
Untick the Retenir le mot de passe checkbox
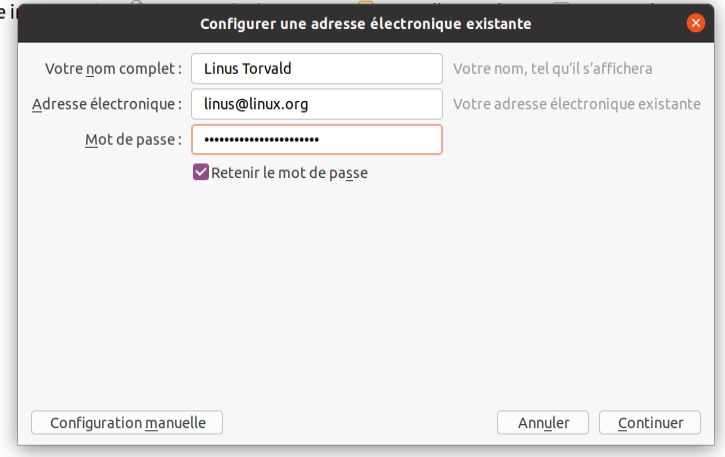pyautogui.click(x=201, y=172)
